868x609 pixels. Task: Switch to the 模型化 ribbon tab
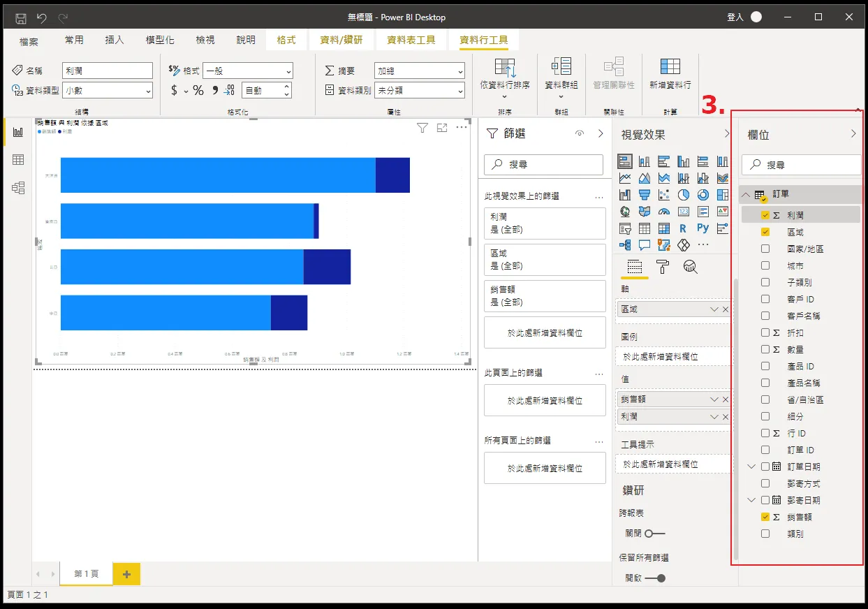pos(160,40)
